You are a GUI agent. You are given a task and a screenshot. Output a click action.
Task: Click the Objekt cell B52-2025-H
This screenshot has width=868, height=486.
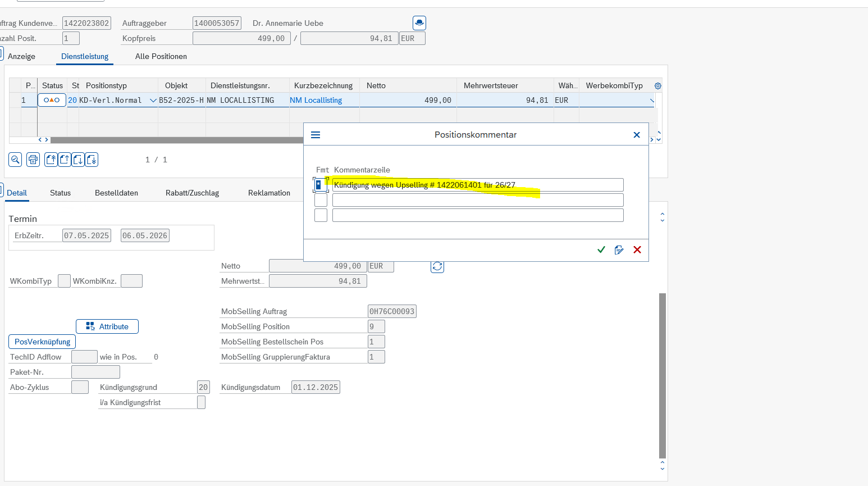pos(181,100)
